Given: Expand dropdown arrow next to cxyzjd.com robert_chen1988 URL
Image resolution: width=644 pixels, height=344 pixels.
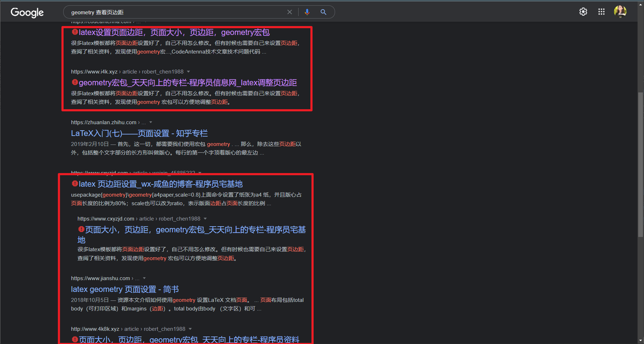Looking at the screenshot, I should pyautogui.click(x=205, y=219).
